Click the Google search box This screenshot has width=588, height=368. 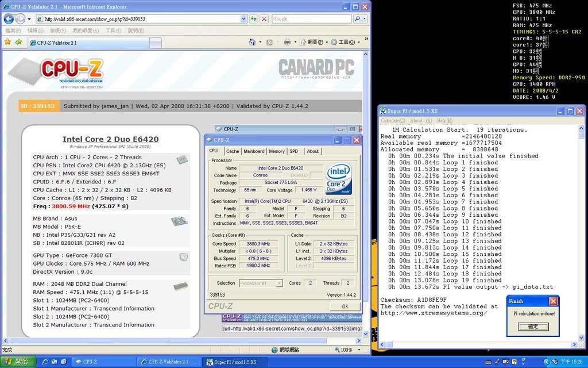pyautogui.click(x=311, y=19)
